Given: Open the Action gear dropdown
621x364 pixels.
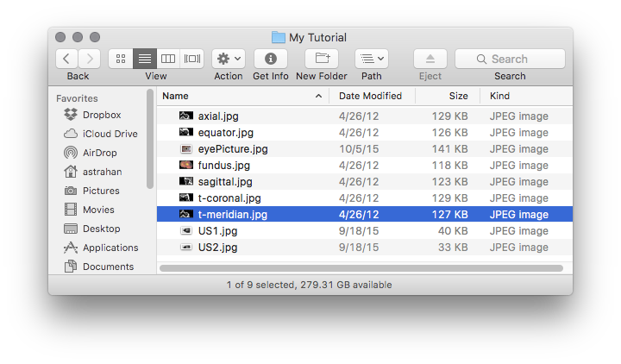Looking at the screenshot, I should (229, 59).
